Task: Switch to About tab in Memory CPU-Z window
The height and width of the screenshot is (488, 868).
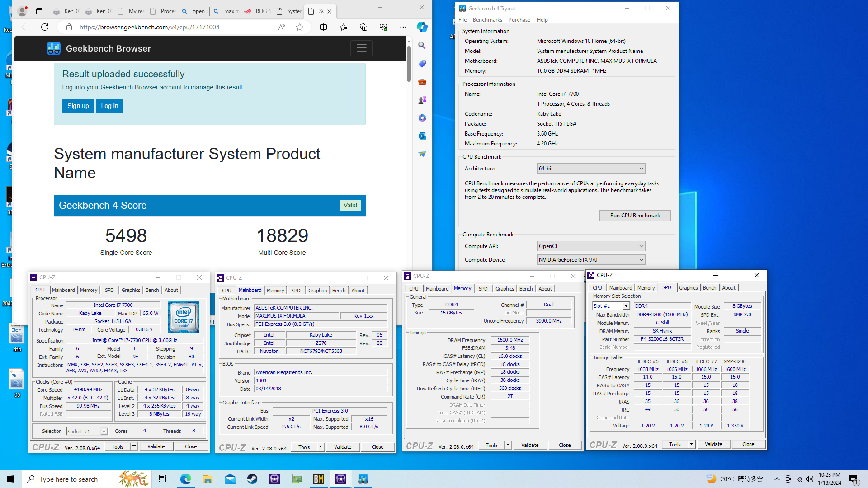Action: click(545, 289)
